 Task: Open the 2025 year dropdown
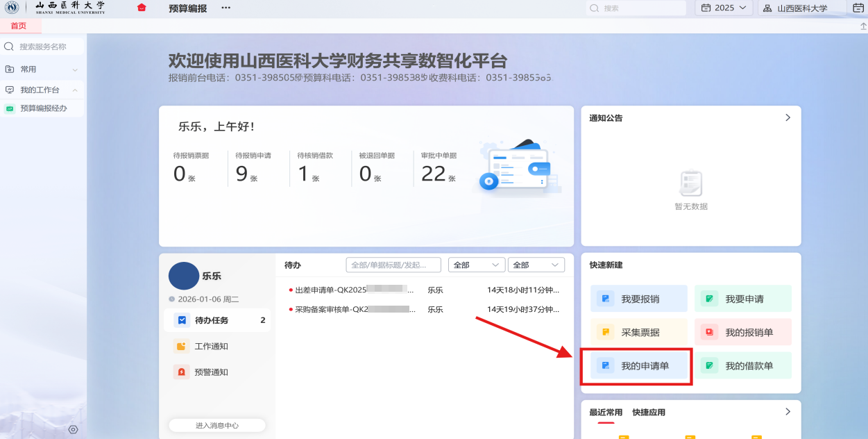[724, 8]
